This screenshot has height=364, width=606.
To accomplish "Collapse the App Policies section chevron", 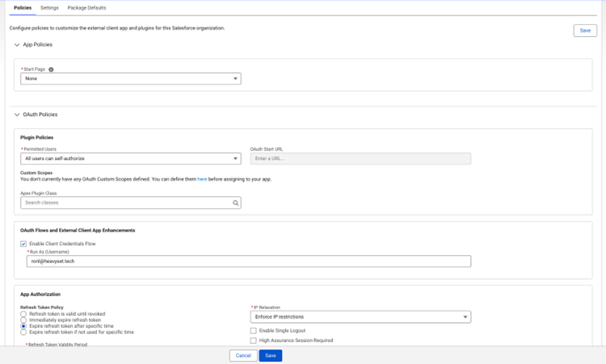I will coord(17,45).
